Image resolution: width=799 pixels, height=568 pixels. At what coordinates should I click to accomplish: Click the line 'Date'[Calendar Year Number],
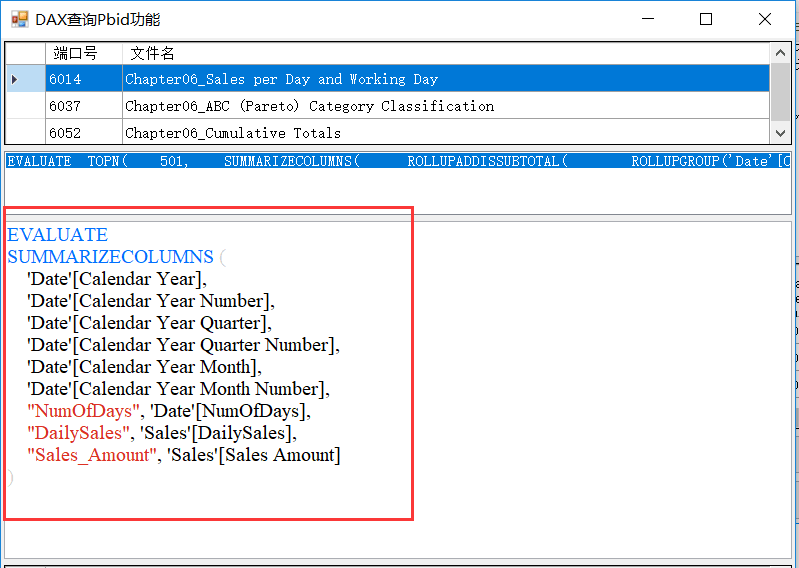pyautogui.click(x=151, y=301)
